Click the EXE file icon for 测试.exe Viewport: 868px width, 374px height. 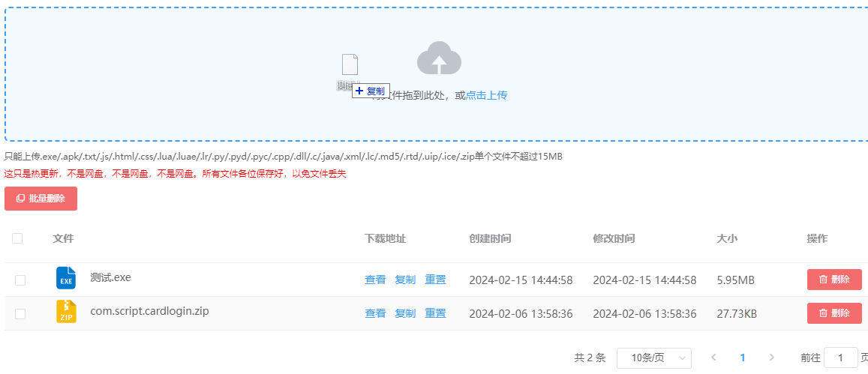[66, 278]
